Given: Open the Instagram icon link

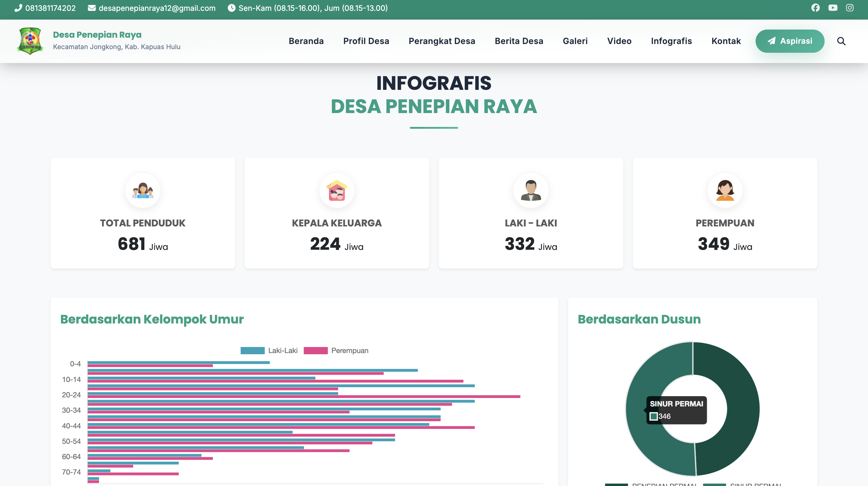Looking at the screenshot, I should pyautogui.click(x=850, y=8).
